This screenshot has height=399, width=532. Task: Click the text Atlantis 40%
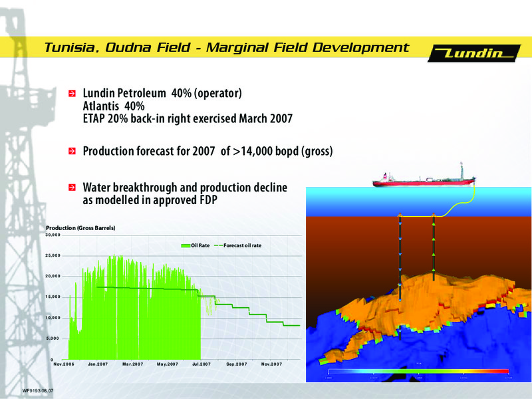[114, 106]
